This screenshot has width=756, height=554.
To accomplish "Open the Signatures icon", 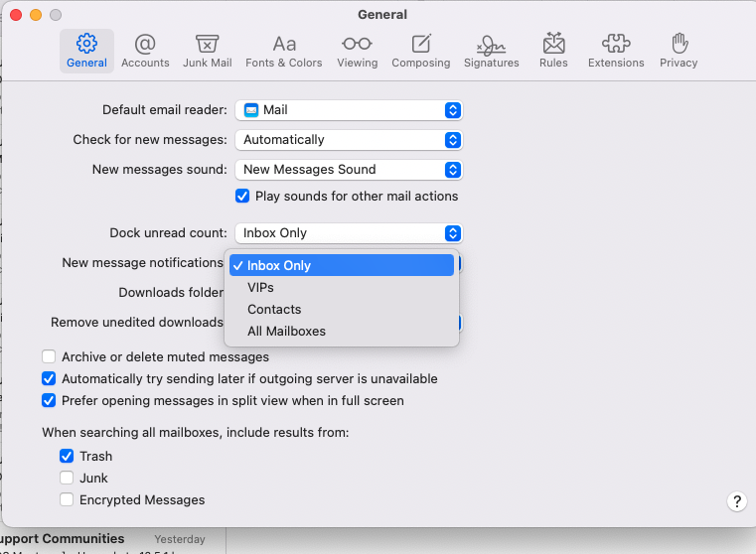I will pyautogui.click(x=492, y=46).
